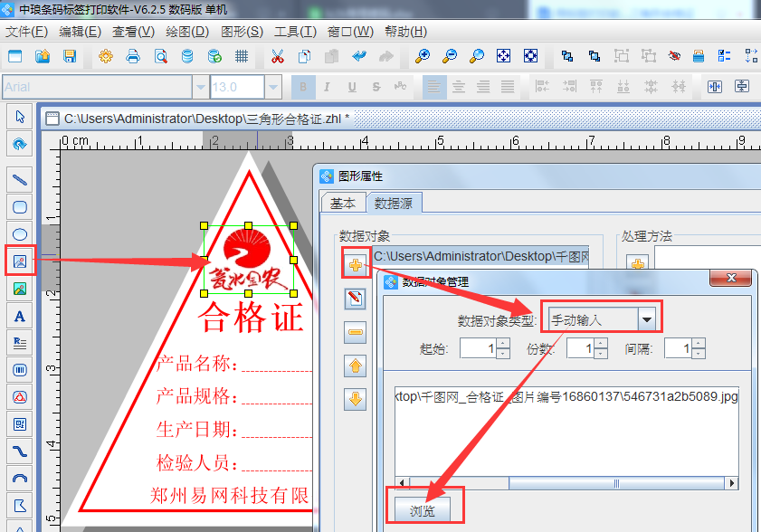Expand the Arial font name dropdown
Screen dimensions: 761x532
(200, 87)
